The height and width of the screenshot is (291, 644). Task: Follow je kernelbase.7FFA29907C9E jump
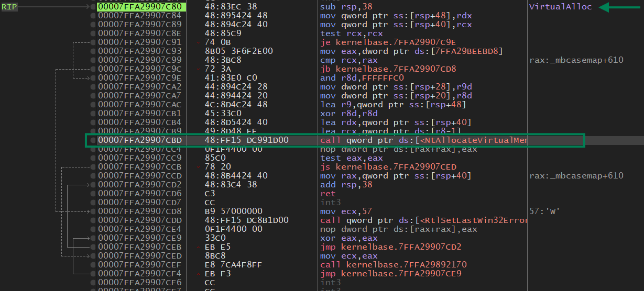pyautogui.click(x=388, y=42)
